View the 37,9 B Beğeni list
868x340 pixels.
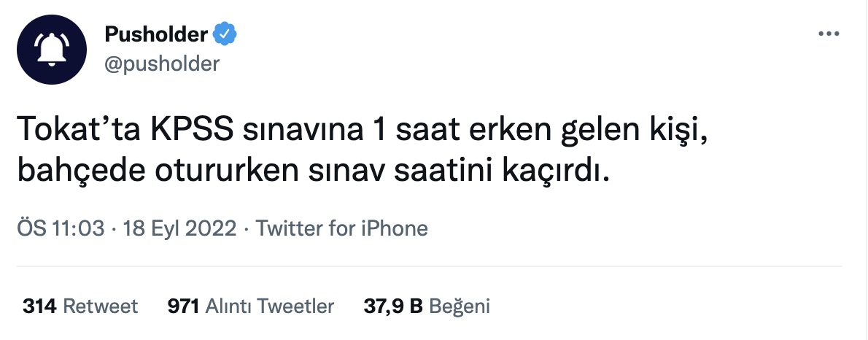427,306
